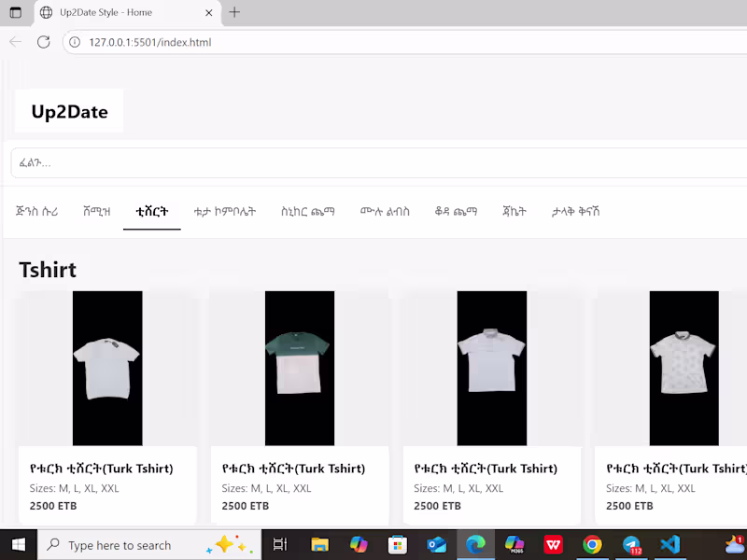Image resolution: width=747 pixels, height=560 pixels.
Task: Open File Explorer from the taskbar
Action: tap(318, 544)
